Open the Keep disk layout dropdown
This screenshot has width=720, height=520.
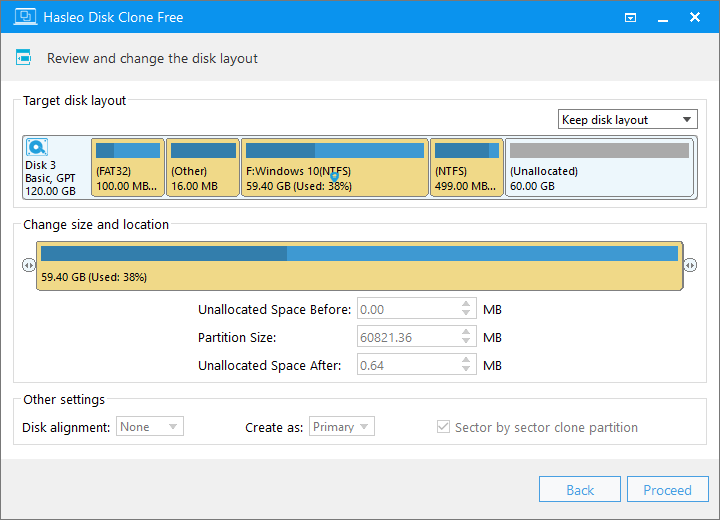pos(627,119)
